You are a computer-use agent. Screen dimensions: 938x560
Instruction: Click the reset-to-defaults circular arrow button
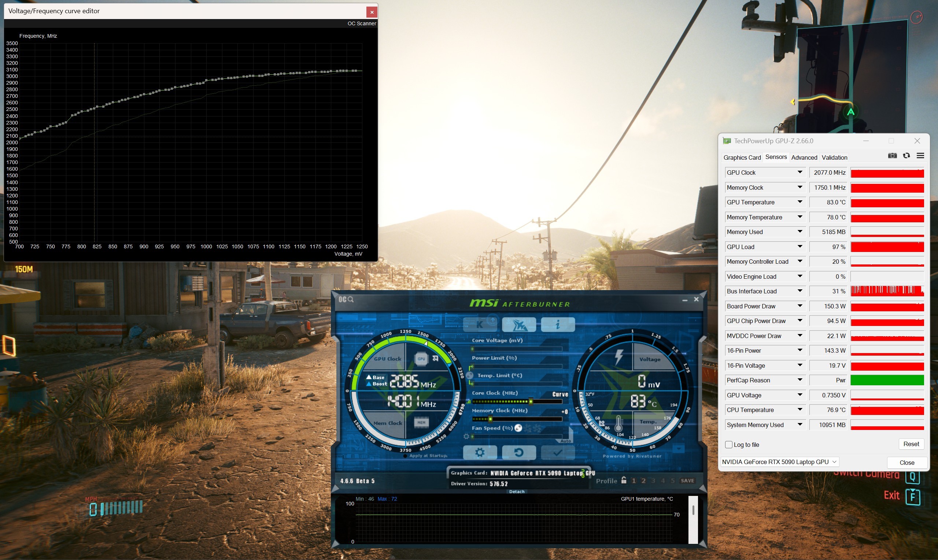(518, 452)
